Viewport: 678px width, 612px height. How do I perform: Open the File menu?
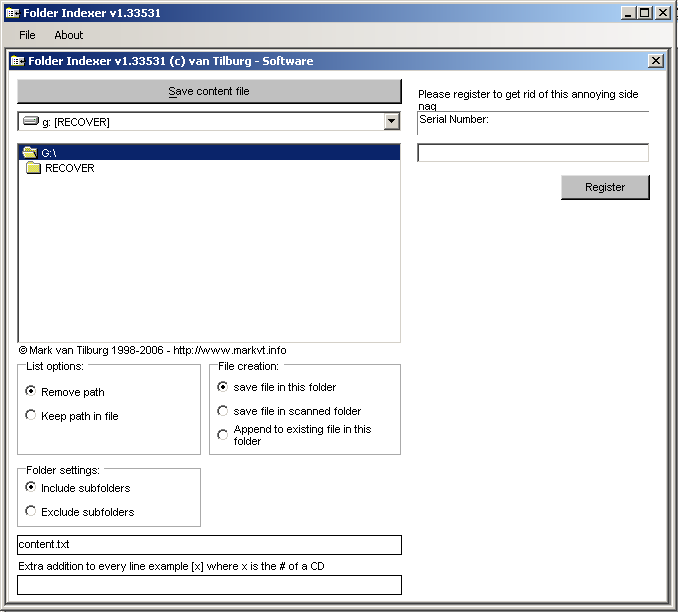(x=27, y=35)
